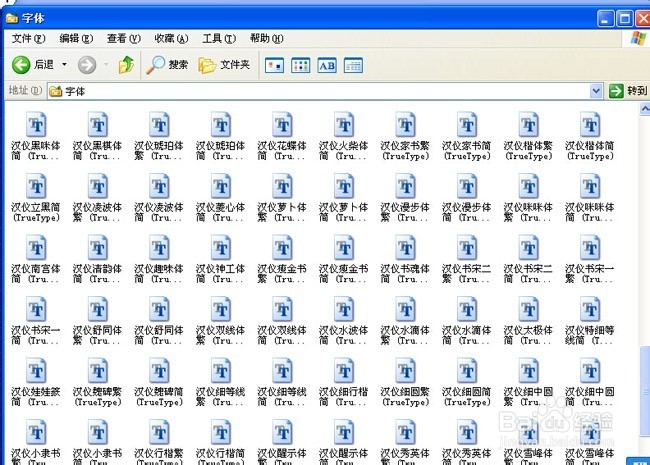Image resolution: width=650 pixels, height=465 pixels.
Task: Select the 汉仪舒同体简 font icon
Action: point(159,309)
